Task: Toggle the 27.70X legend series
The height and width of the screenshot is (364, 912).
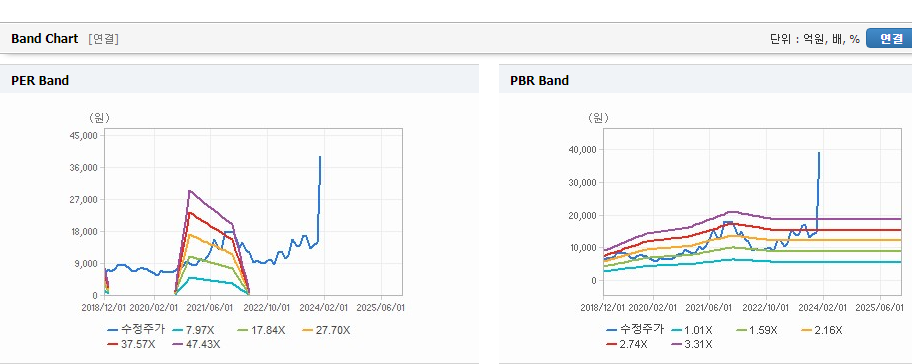Action: coord(326,330)
